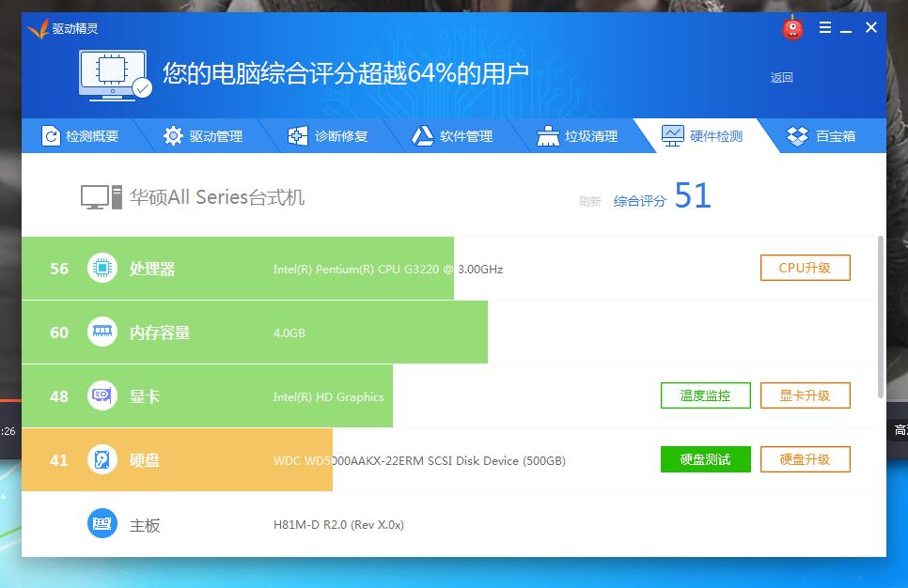Click the 硬盘 hard disk icon
This screenshot has width=908, height=588.
pos(102,460)
